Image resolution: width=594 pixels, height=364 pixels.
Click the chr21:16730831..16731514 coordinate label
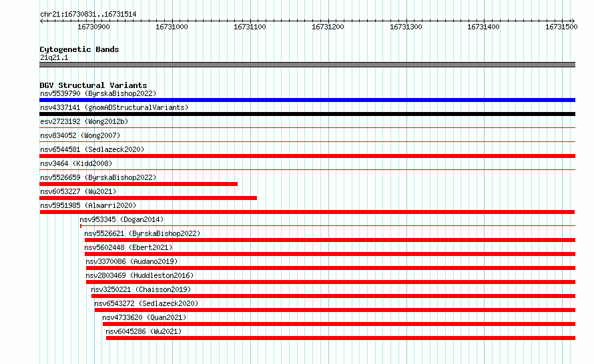tap(88, 15)
